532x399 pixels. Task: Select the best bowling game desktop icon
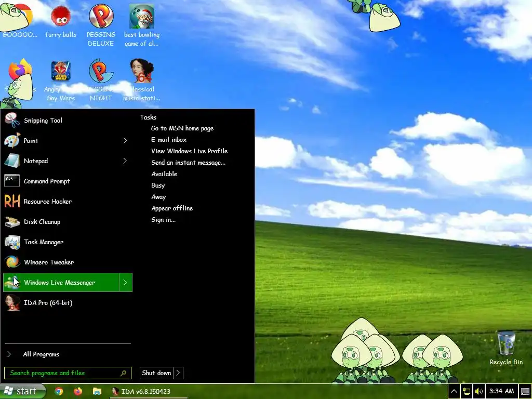[x=141, y=25]
